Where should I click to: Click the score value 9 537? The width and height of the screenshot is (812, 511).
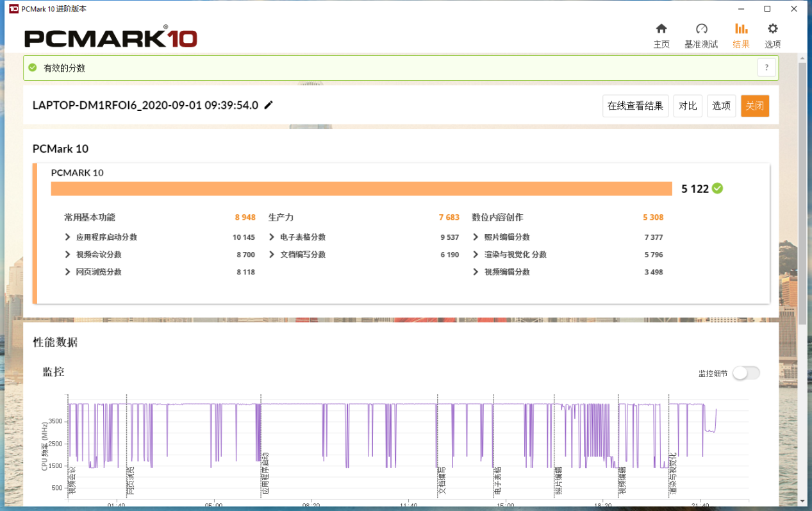coord(450,237)
